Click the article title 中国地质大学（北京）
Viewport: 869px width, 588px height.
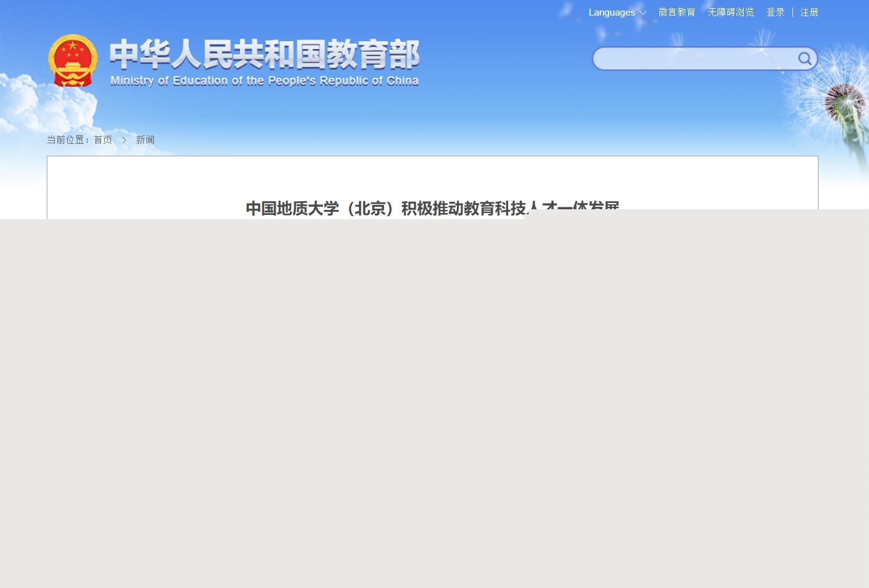433,209
